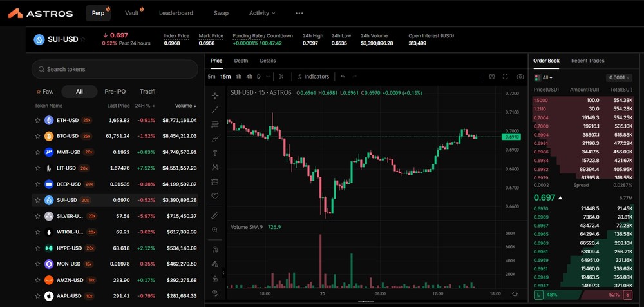Toggle the lock all drawings padlock

[215, 279]
